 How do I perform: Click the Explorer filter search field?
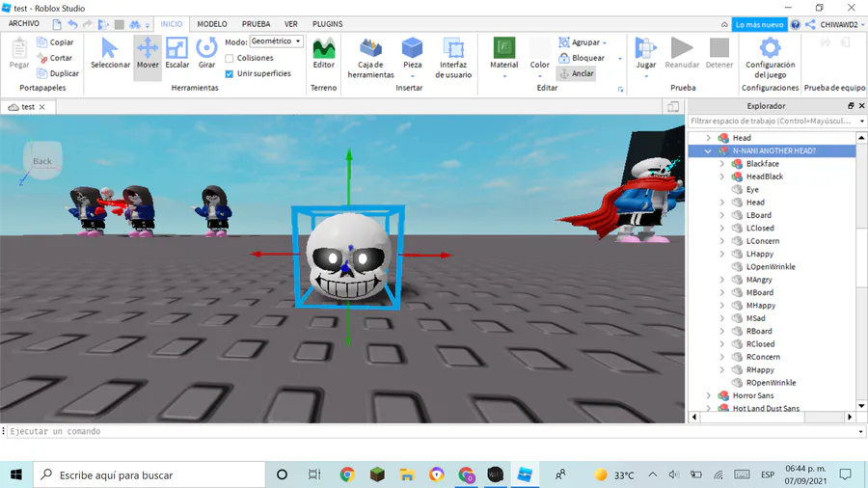[773, 121]
